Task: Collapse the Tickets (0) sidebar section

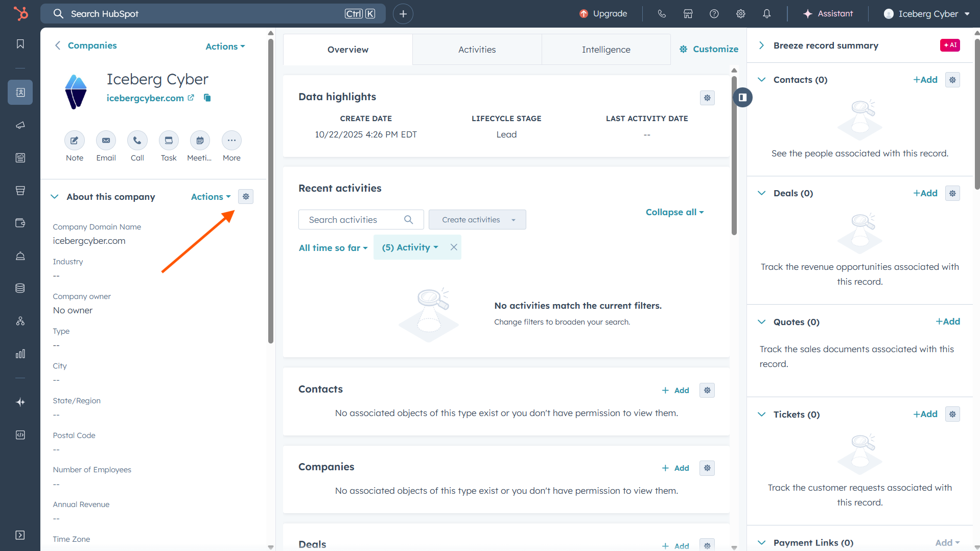Action: [762, 415]
